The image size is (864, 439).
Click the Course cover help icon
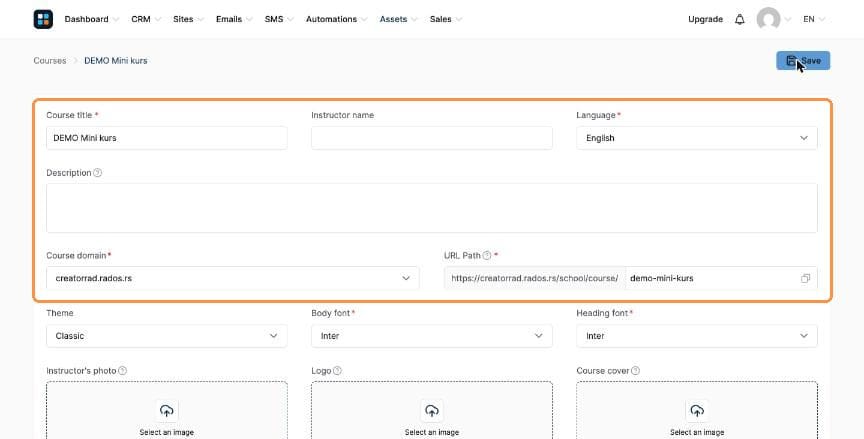(x=635, y=371)
